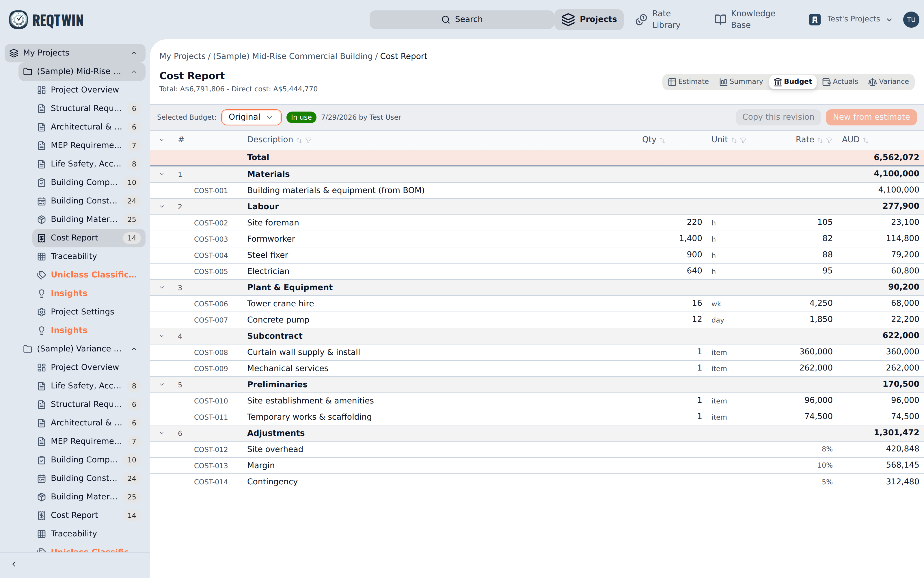924x578 pixels.
Task: Select the COST-003 Formworker row
Action: (x=537, y=239)
